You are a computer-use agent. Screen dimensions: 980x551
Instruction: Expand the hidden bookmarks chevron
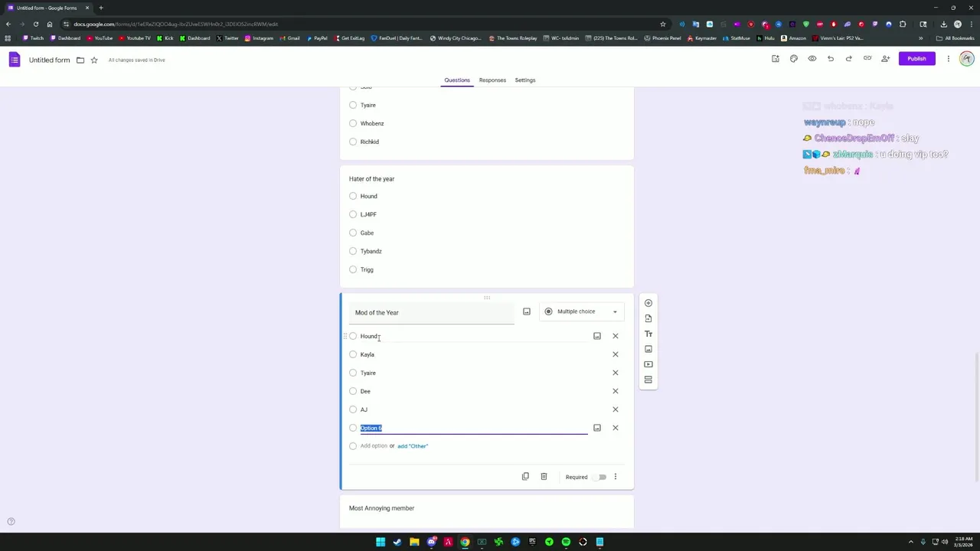click(920, 38)
